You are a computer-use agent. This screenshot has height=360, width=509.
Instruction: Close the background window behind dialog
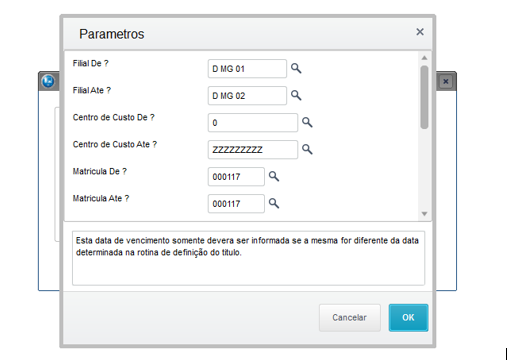tap(446, 81)
